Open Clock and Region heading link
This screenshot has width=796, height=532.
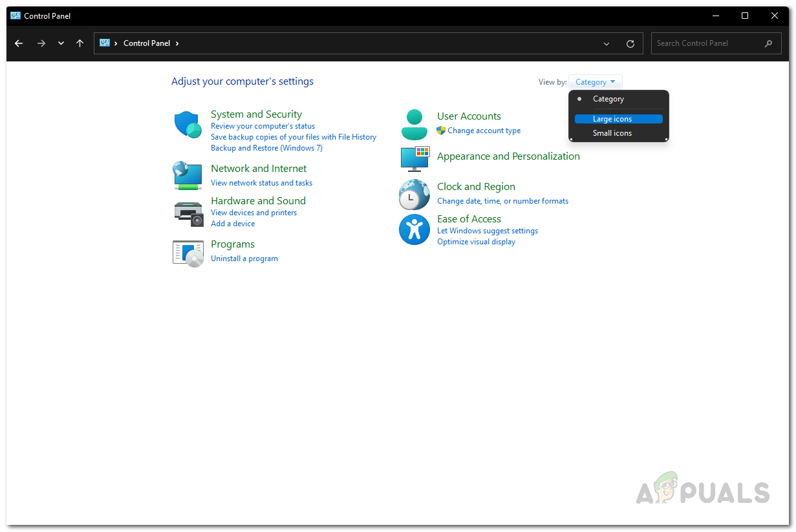pyautogui.click(x=476, y=187)
